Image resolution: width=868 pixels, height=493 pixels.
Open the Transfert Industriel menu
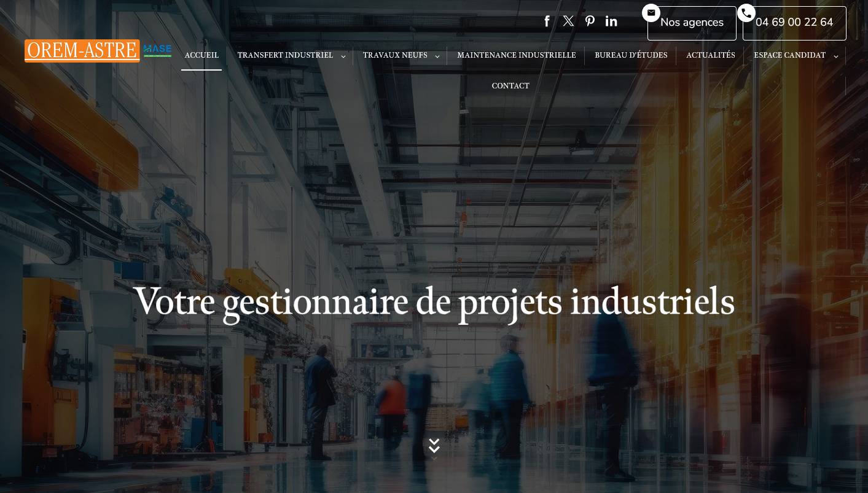pos(285,55)
